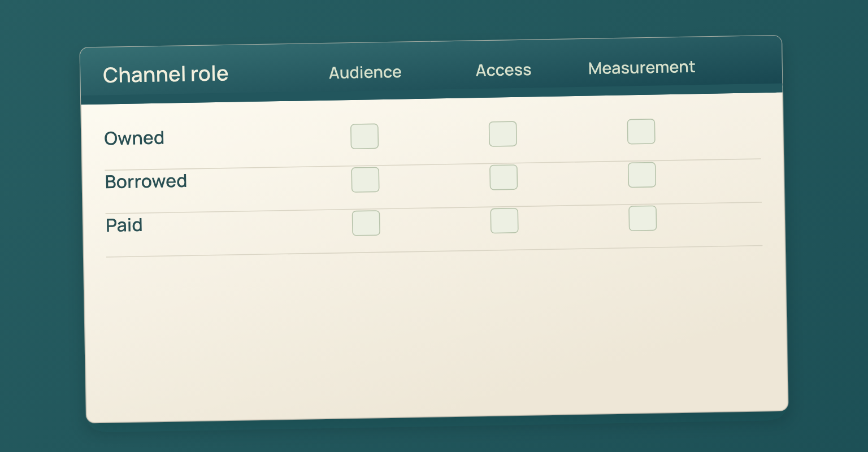Tick the Borrowed Audience checkbox
Image resolution: width=868 pixels, height=452 pixels.
click(x=365, y=180)
